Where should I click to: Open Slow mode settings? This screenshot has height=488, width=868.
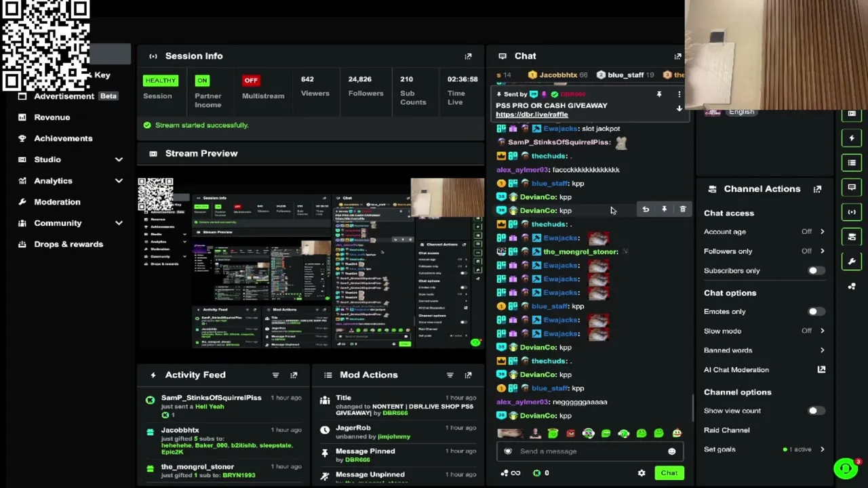[764, 331]
